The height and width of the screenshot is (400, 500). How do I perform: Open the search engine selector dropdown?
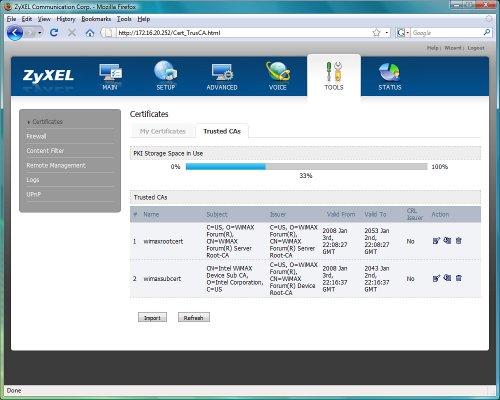click(403, 33)
